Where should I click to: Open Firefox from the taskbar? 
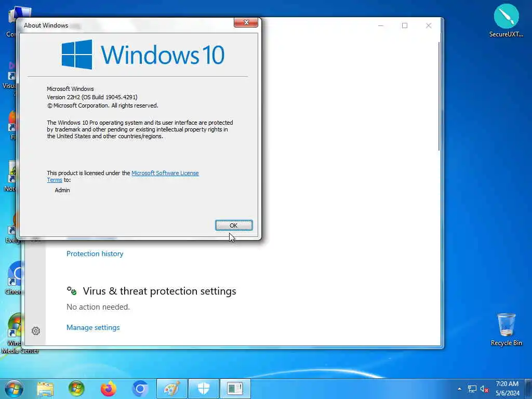coord(109,389)
